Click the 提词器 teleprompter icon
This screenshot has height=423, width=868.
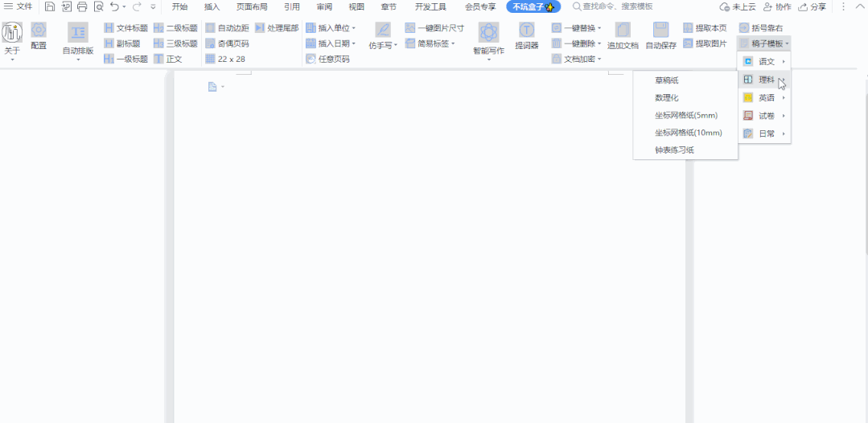point(527,31)
